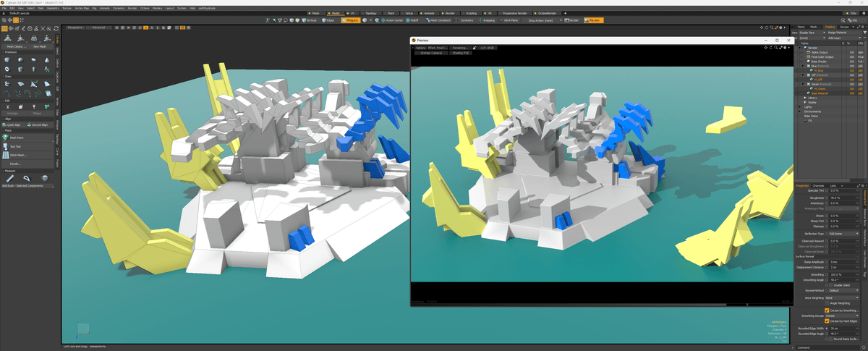Switch to the Items panel tab
868x351 pixels.
[801, 27]
